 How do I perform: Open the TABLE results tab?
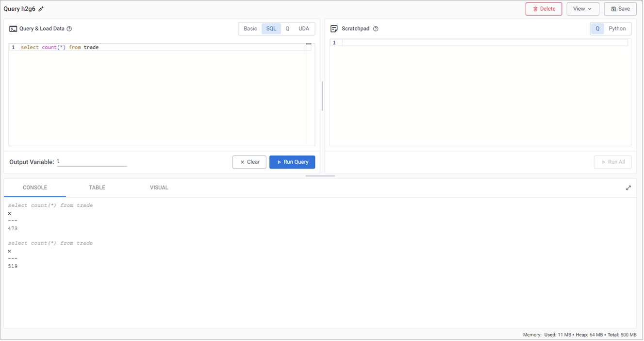[97, 188]
